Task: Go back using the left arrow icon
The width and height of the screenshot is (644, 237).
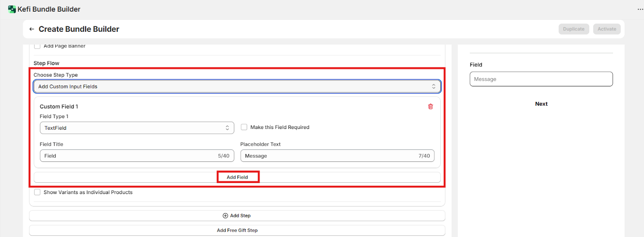Action: pyautogui.click(x=32, y=29)
